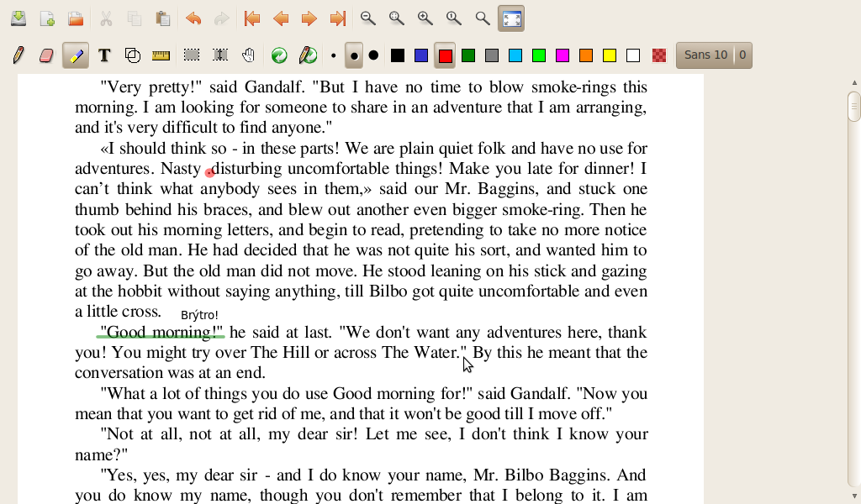Click the Paste clipboard icon

[163, 18]
